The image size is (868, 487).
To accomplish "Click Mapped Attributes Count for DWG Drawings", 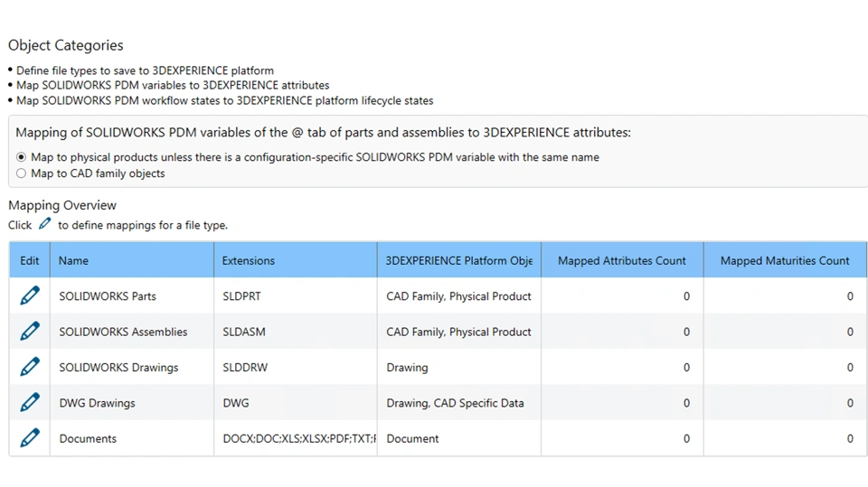I will tap(622, 403).
